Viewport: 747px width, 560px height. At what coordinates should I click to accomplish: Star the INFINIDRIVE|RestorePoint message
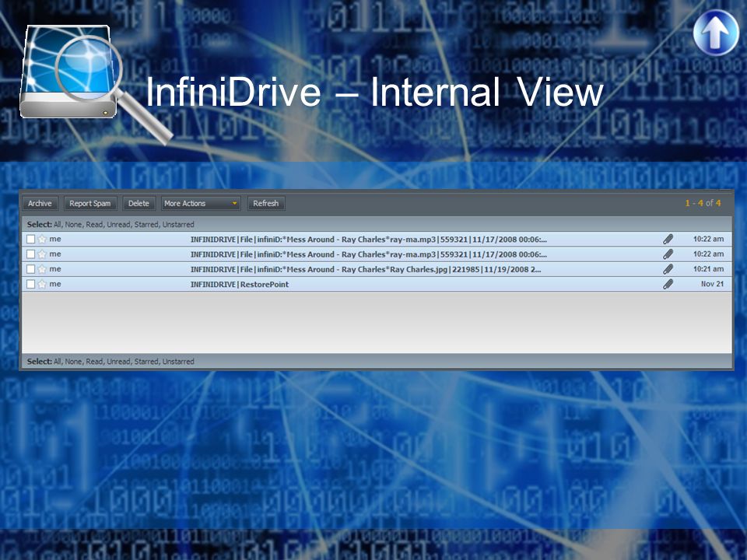click(x=42, y=285)
